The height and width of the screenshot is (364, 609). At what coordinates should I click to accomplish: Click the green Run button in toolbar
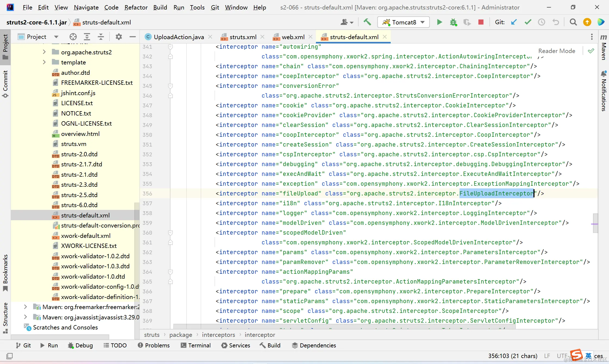[x=439, y=22]
